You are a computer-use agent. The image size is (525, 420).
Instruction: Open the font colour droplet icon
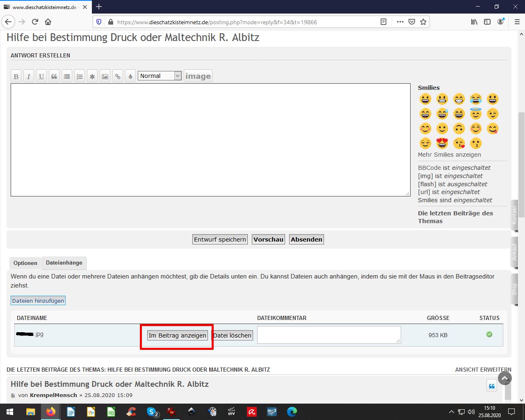(x=130, y=76)
